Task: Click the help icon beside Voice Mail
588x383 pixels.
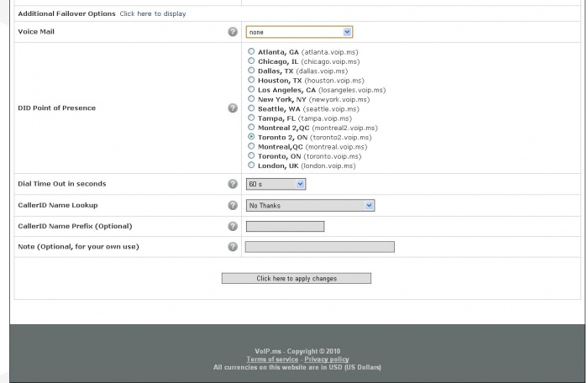Action: pyautogui.click(x=233, y=32)
